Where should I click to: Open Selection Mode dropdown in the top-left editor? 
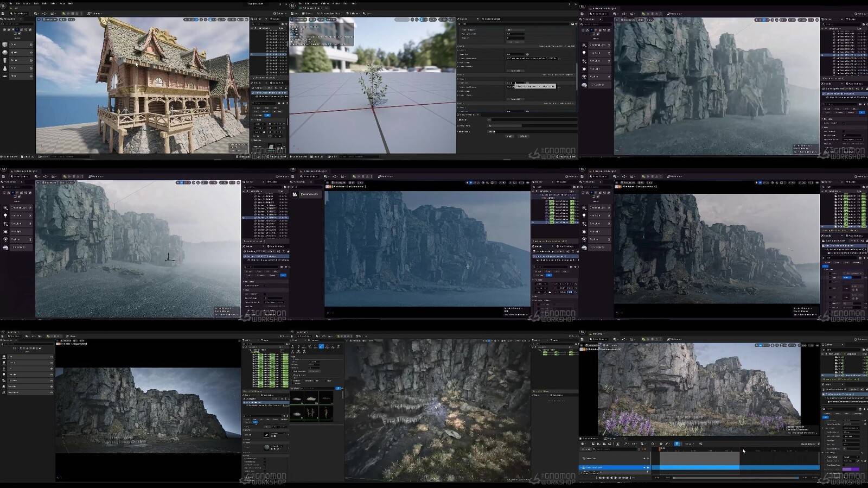tap(19, 14)
